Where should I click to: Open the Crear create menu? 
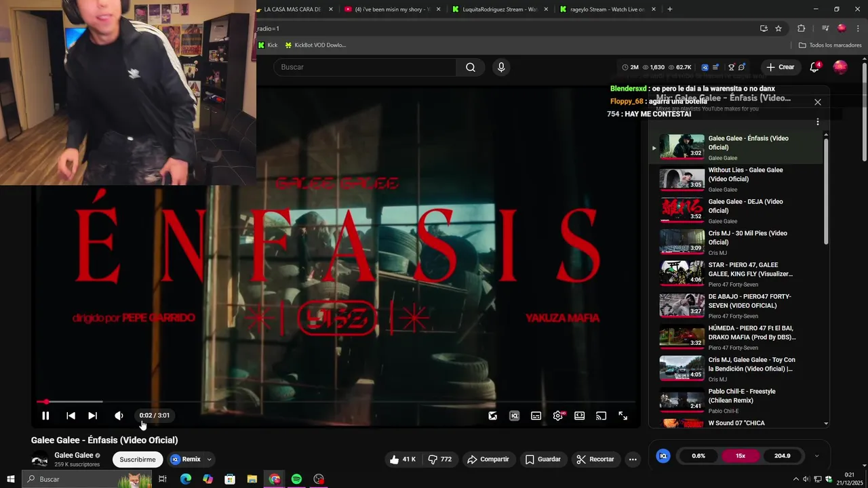[780, 67]
